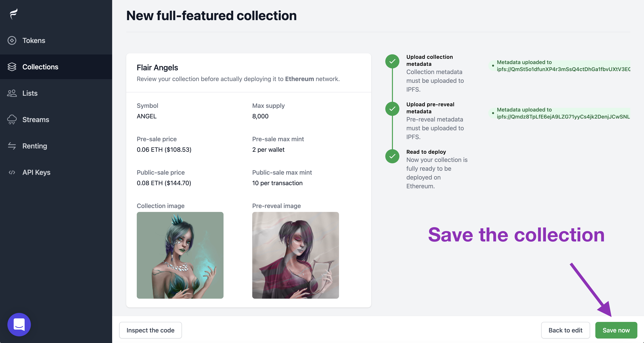The image size is (644, 343).
Task: Open the Collection image thumbnail
Action: pos(180,255)
